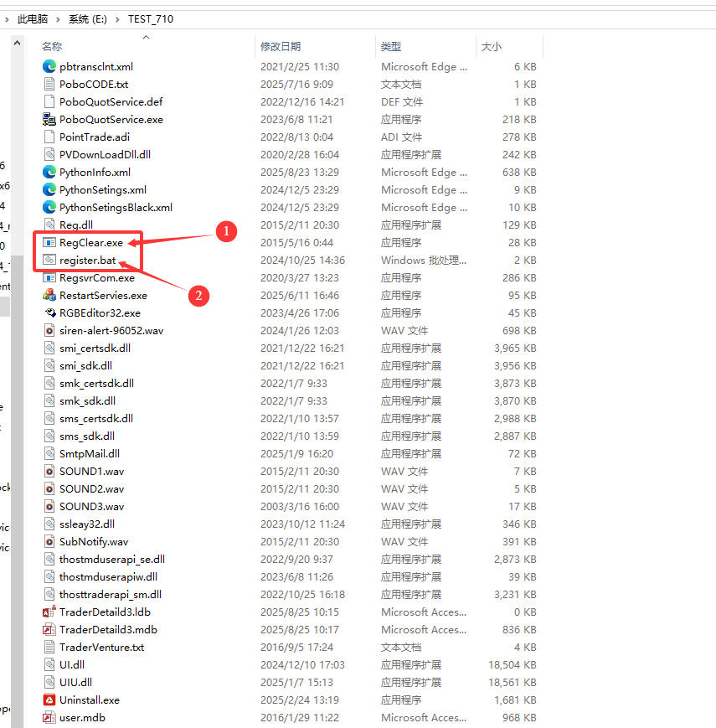716x728 pixels.
Task: Click the red Uninstall.exe icon
Action: 49,700
